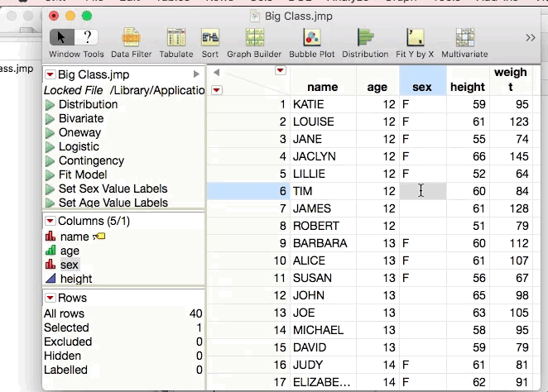Screen dimensions: 548x392
Task: Click the All rows entry
Action: (x=123, y=313)
